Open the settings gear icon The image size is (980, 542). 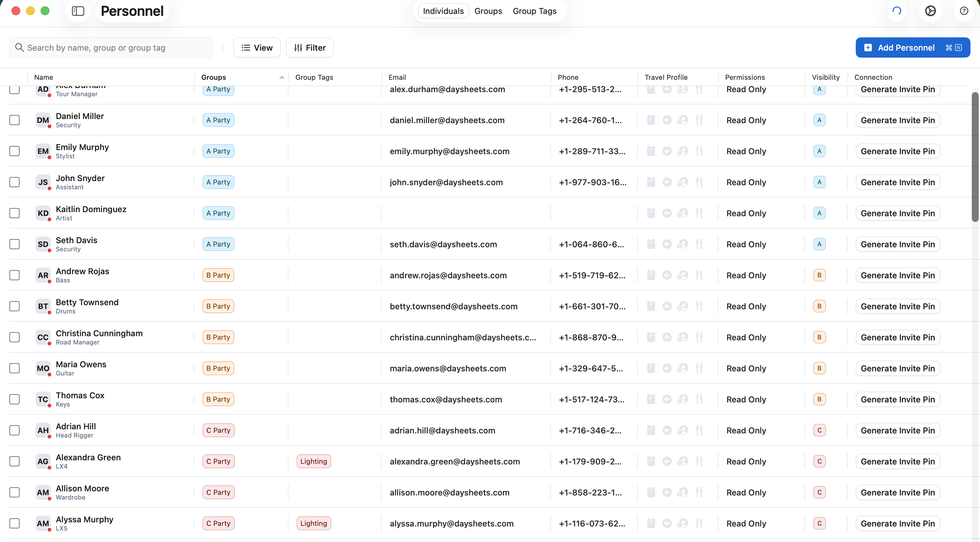coord(930,11)
